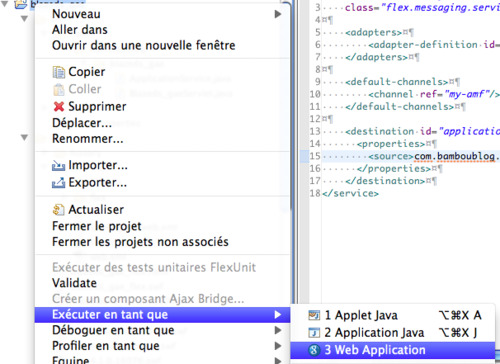Click closing destination tag on line 17

(385, 181)
